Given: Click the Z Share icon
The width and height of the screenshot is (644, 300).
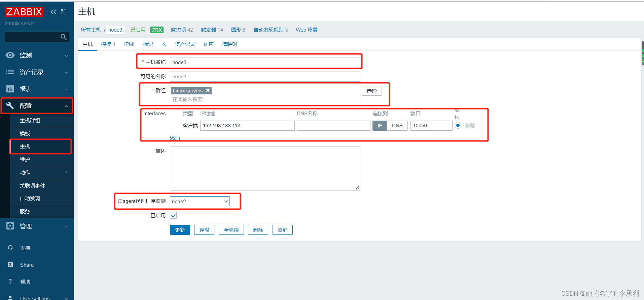Looking at the screenshot, I should pos(10,265).
